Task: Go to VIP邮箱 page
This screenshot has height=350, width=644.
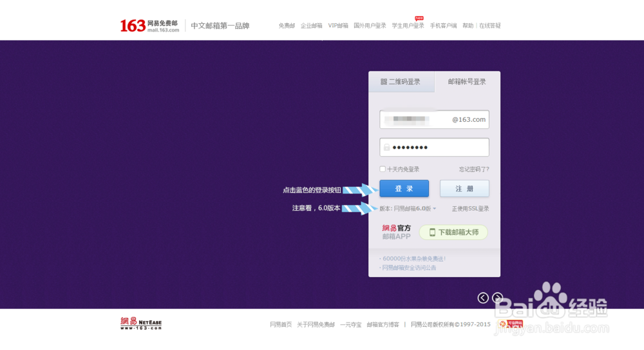Action: point(338,26)
